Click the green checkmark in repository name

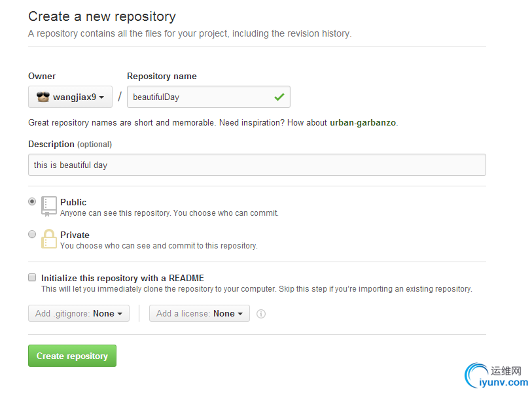(x=279, y=97)
